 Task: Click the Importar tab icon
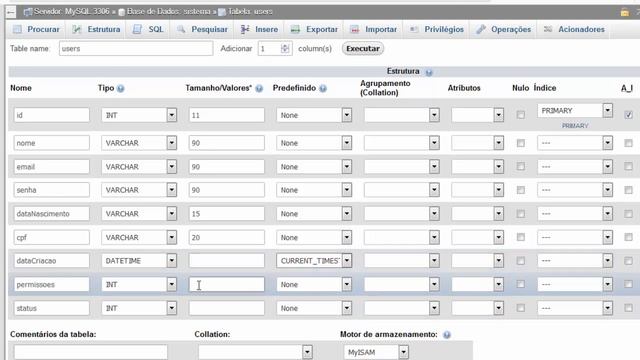coord(355,29)
